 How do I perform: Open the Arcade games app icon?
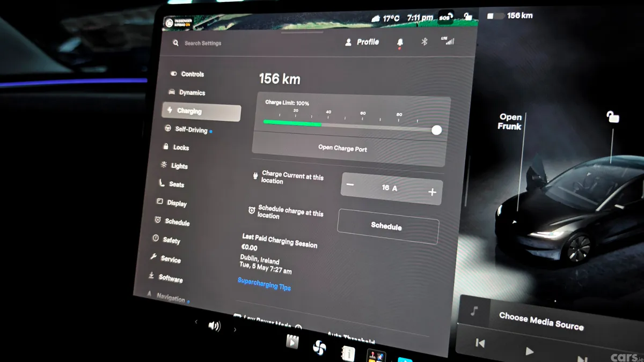376,356
